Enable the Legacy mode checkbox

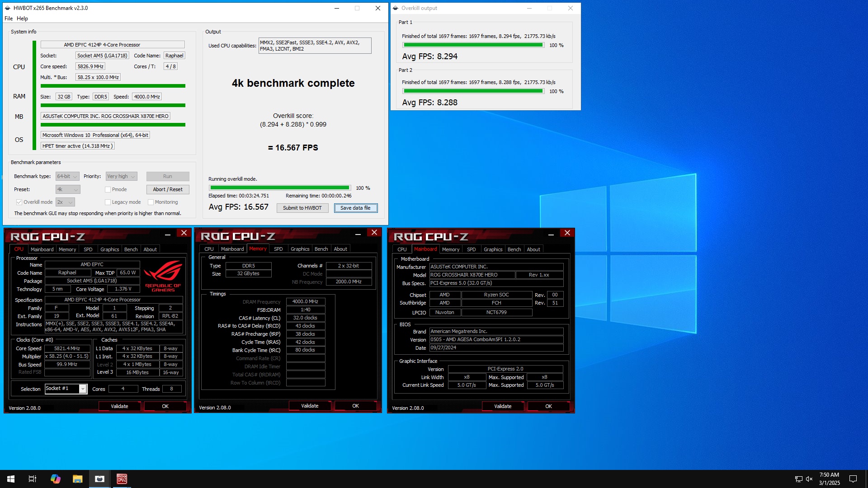click(108, 202)
